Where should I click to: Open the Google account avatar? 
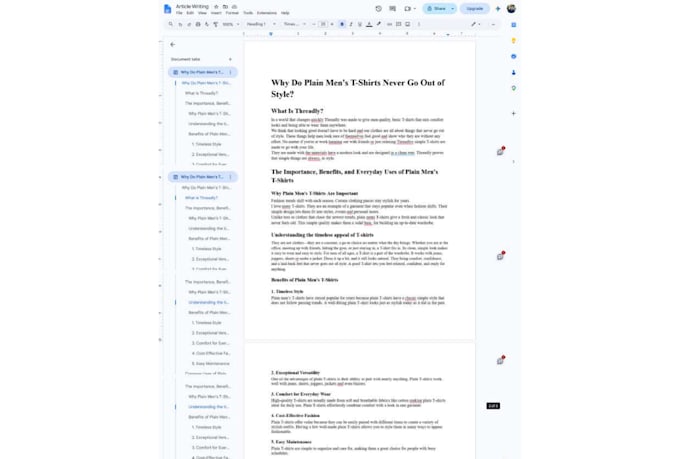(511, 9)
